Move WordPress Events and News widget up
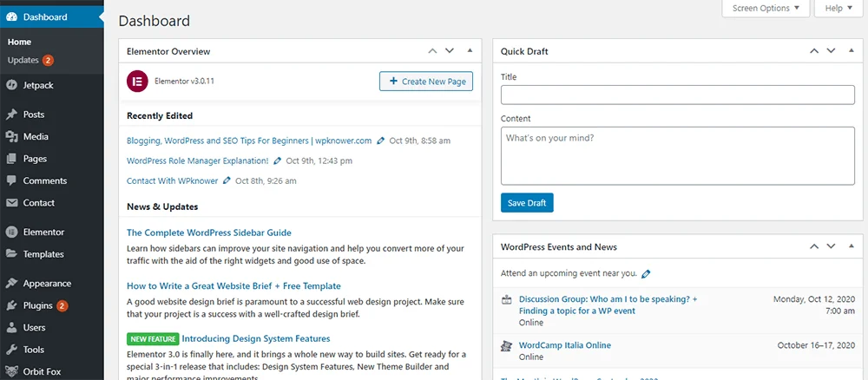This screenshot has width=868, height=380. coord(814,246)
